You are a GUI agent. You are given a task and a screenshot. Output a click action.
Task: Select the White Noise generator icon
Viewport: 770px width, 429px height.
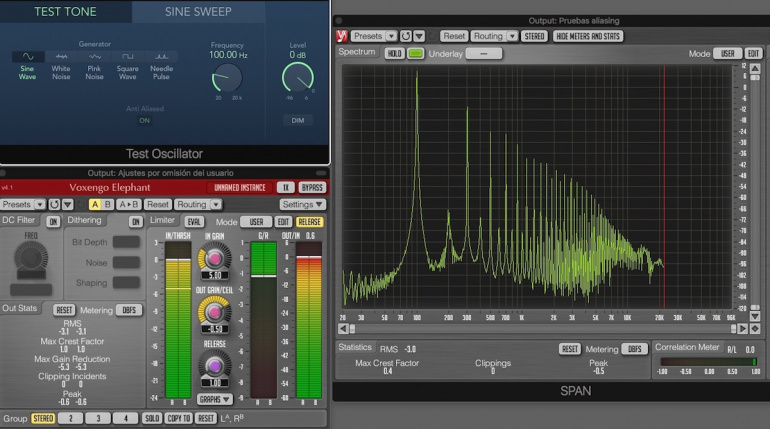pyautogui.click(x=61, y=56)
